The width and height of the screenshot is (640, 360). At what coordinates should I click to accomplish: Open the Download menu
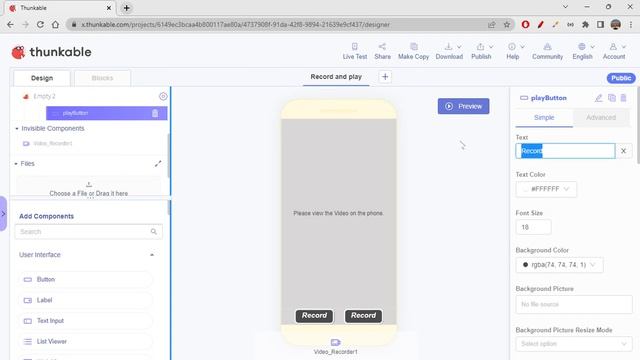pos(449,51)
